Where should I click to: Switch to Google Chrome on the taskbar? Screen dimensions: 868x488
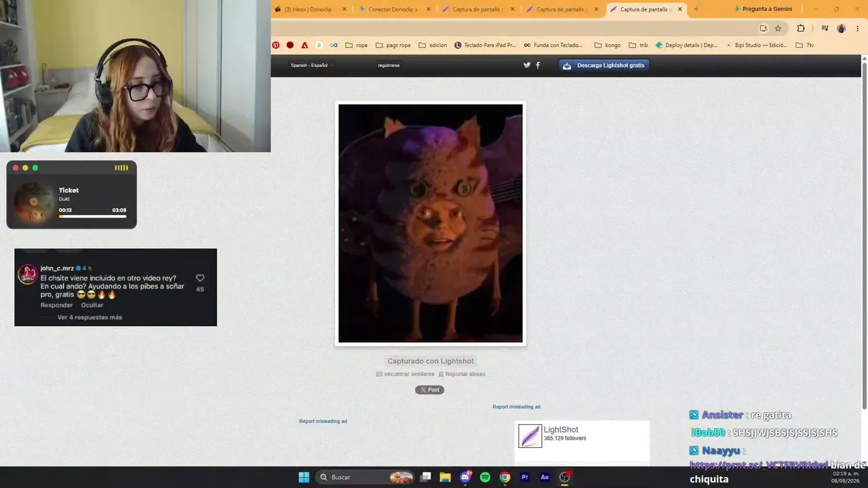(x=505, y=477)
